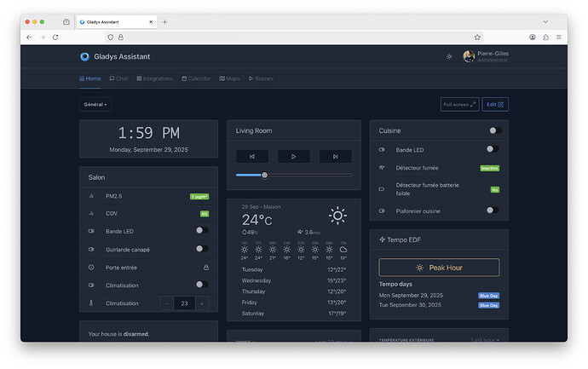The width and height of the screenshot is (588, 369).
Task: Skip to next track in Living Room
Action: 335,157
